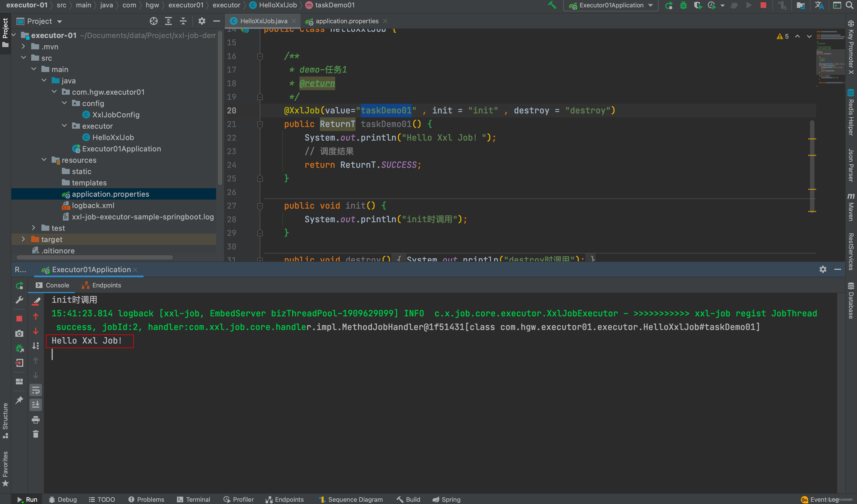Click the Build project hammer icon
Screen dimensions: 857x504
click(x=552, y=5)
